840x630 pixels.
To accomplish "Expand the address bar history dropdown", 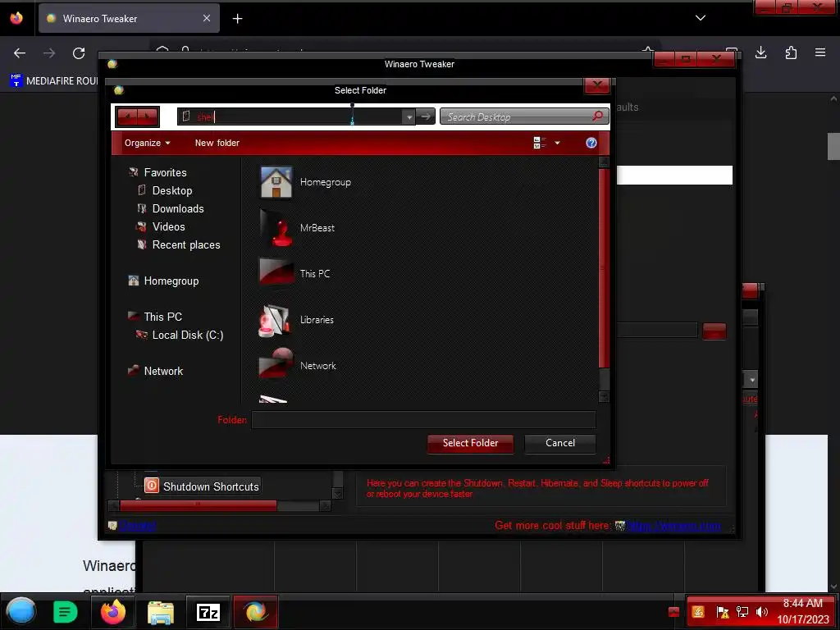I will tap(409, 116).
